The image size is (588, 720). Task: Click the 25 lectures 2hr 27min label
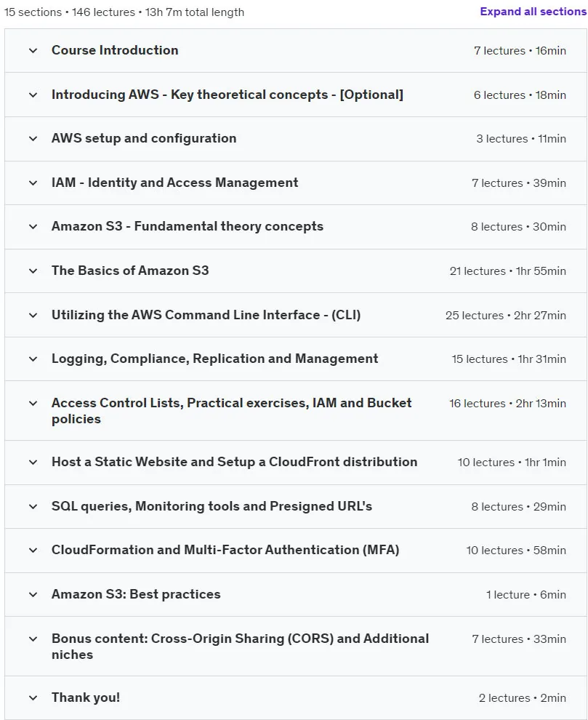click(505, 316)
